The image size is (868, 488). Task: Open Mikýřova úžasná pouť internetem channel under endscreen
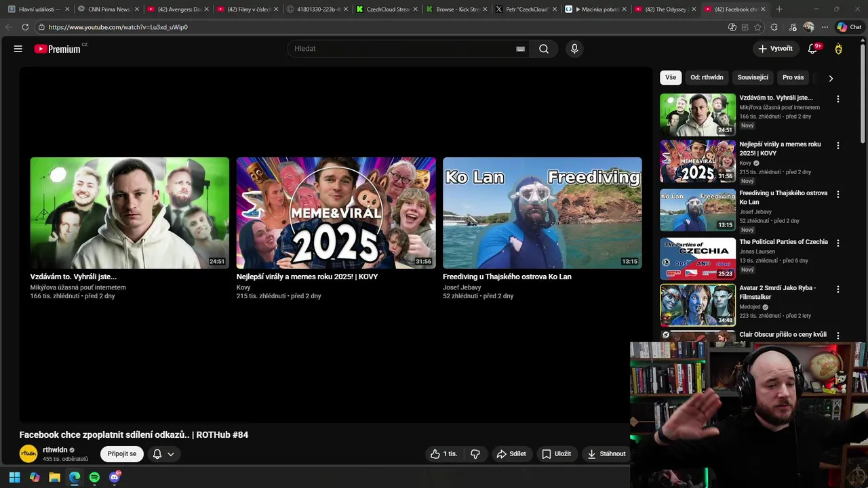78,287
